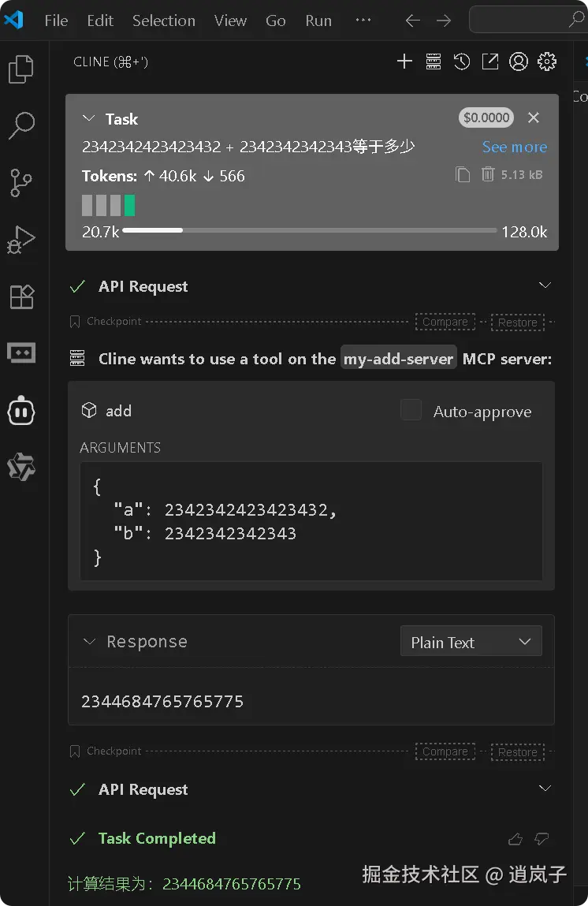Open the Selection menu
Viewport: 588px width, 906px height.
click(163, 21)
